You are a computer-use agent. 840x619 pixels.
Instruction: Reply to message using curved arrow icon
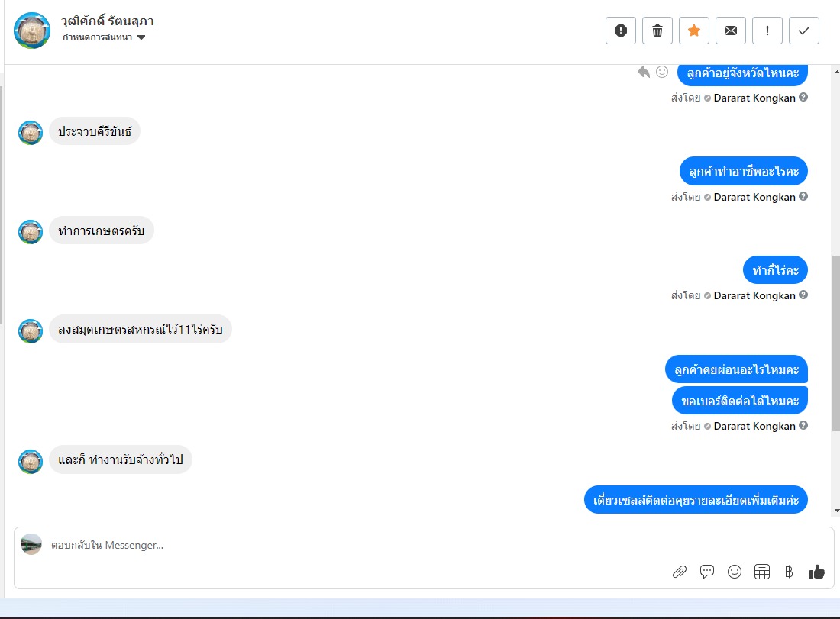tap(644, 72)
